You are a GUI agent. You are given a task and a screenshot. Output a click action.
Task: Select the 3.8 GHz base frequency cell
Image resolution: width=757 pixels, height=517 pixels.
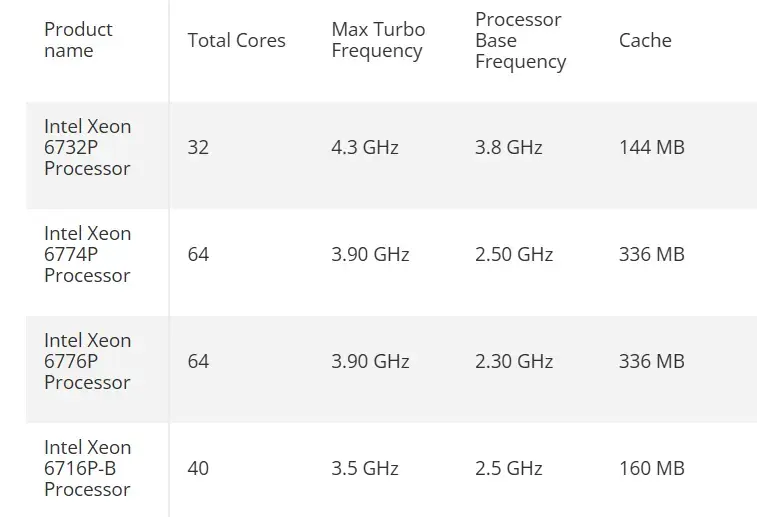(508, 147)
